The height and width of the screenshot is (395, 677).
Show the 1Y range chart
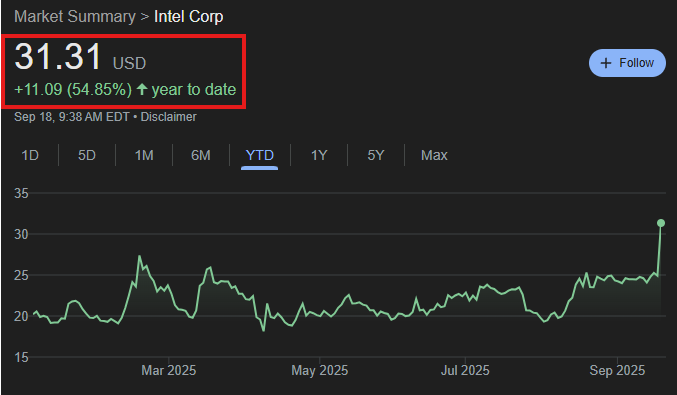click(319, 155)
